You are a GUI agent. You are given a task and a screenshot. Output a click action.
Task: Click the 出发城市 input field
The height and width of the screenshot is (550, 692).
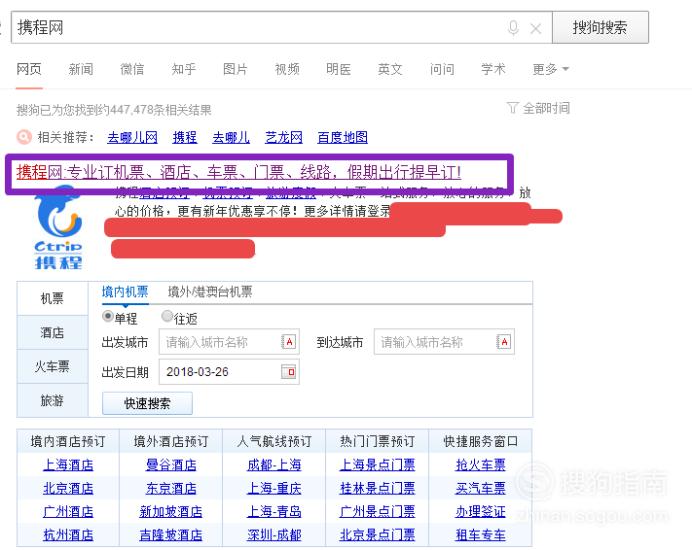tap(229, 342)
